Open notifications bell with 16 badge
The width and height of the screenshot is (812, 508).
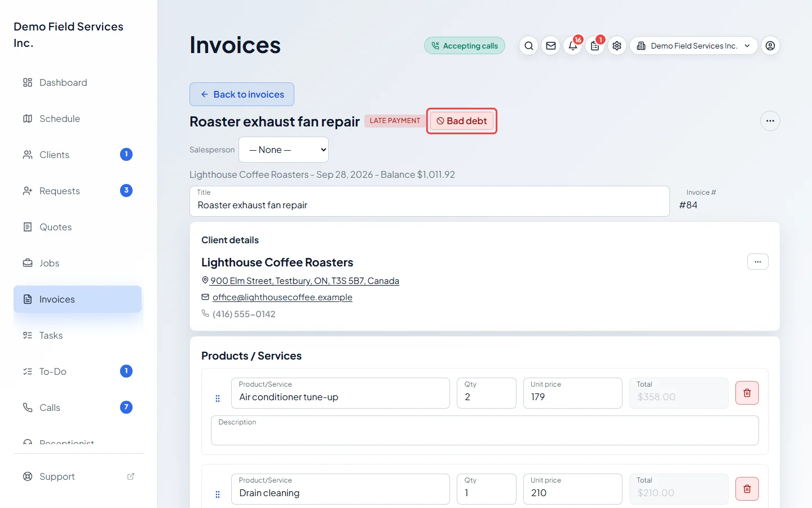click(x=573, y=46)
